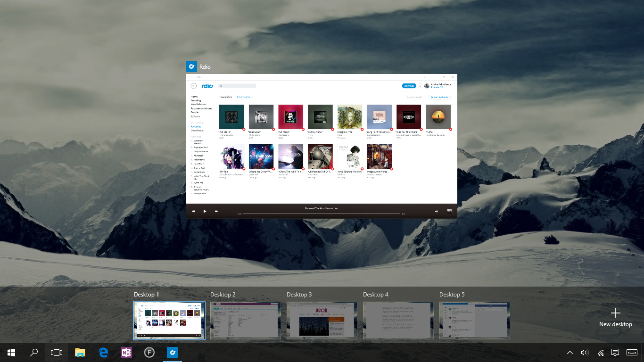
Task: Open the circled F app on taskbar
Action: pyautogui.click(x=149, y=352)
